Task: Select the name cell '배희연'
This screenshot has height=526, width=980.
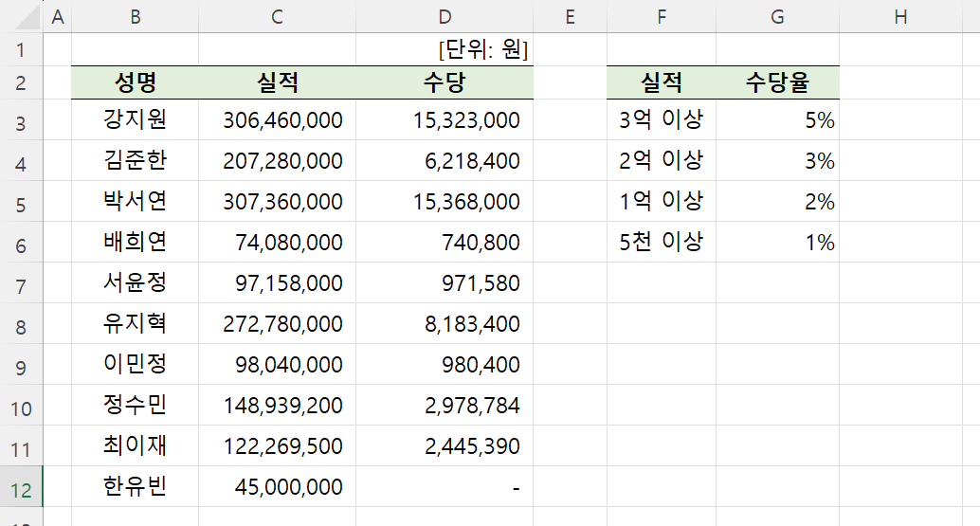Action: tap(135, 242)
